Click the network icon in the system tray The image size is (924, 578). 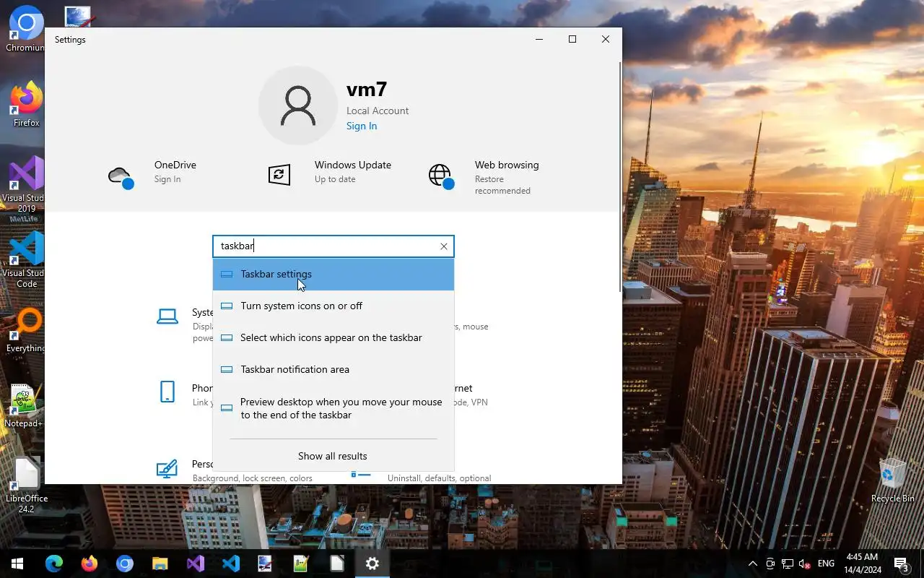click(x=788, y=564)
